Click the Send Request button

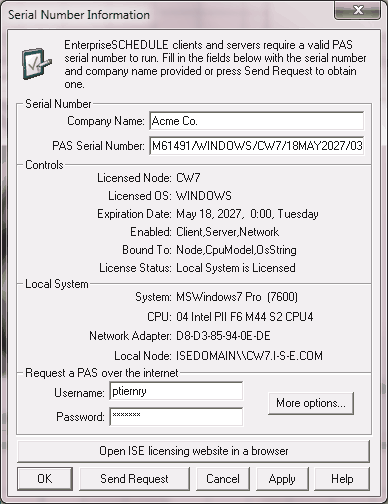coord(134,479)
